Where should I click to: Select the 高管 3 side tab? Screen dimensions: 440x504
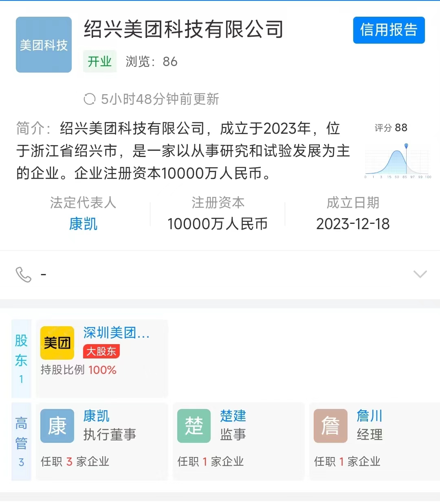point(21,442)
